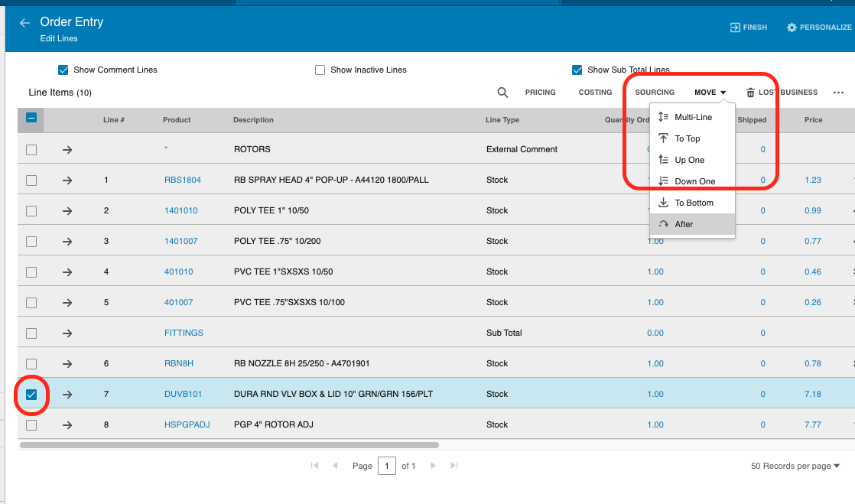
Task: Uncheck the DUVB101 line 7 checkbox
Action: [x=31, y=394]
